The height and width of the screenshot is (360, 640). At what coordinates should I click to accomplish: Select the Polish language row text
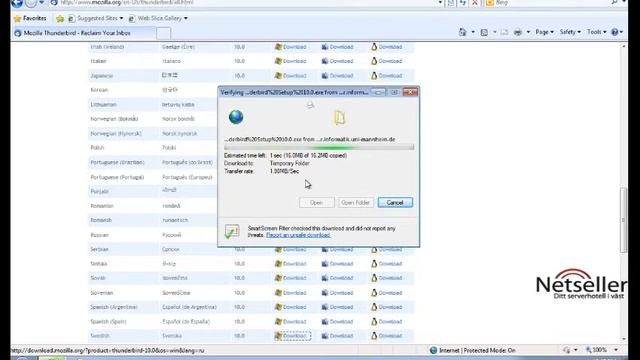click(97, 148)
